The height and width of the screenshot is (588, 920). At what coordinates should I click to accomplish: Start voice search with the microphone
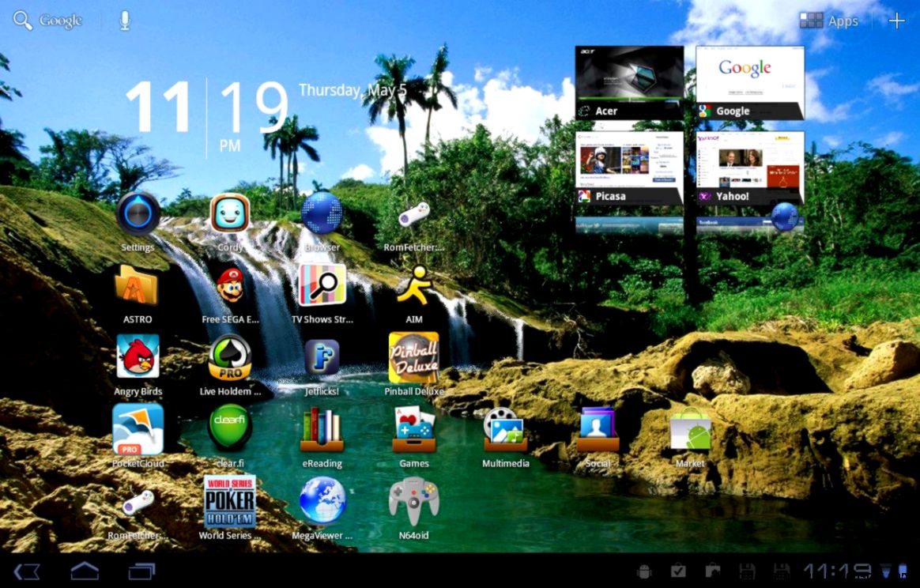click(x=125, y=20)
